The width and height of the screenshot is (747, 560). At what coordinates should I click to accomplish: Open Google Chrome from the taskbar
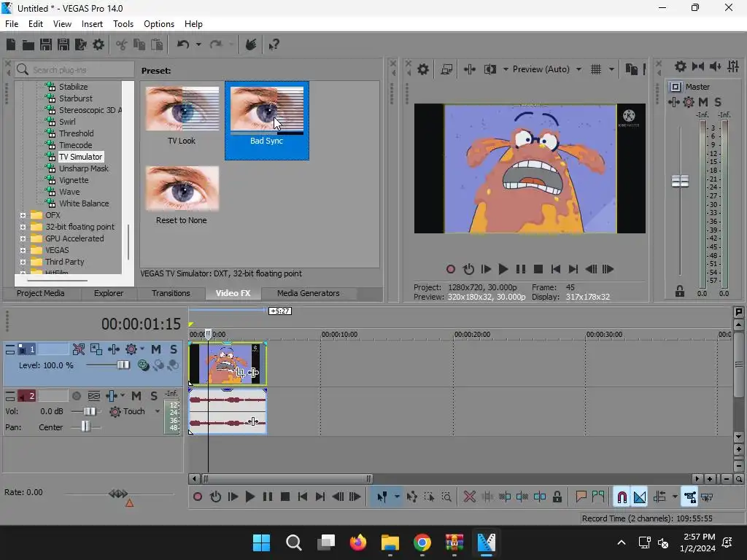(x=422, y=542)
